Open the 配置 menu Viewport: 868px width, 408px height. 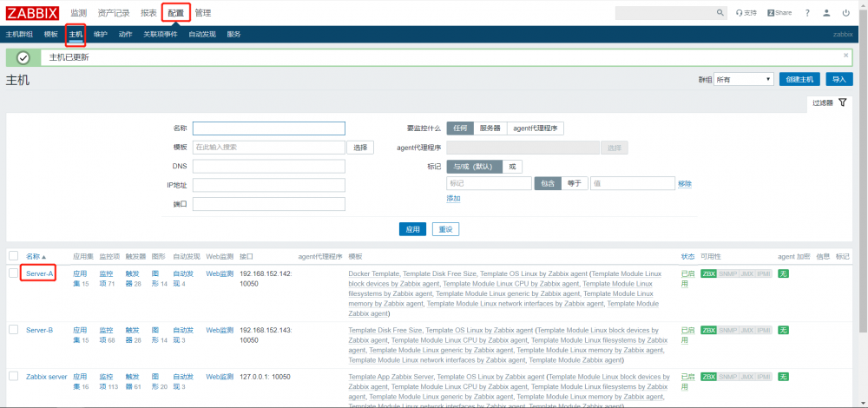(176, 13)
